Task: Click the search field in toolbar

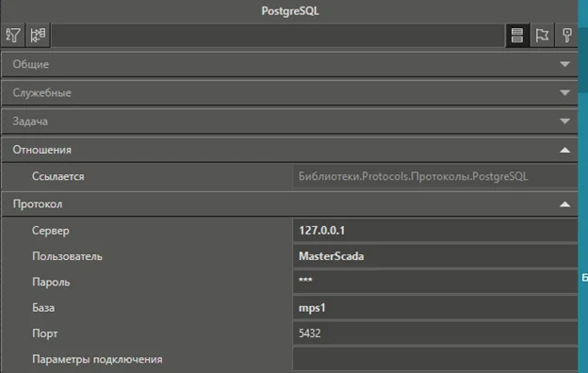Action: coord(278,35)
